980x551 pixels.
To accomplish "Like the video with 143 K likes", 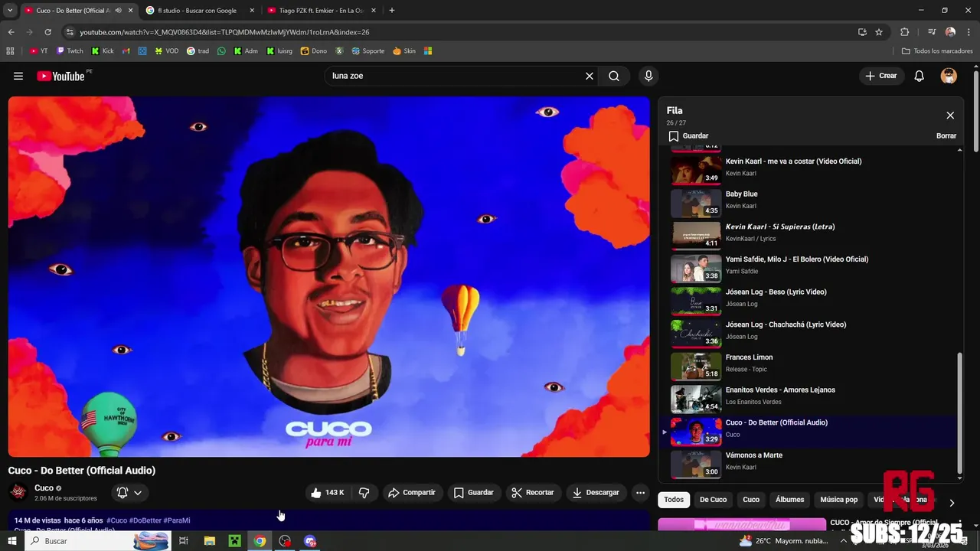I will click(x=328, y=493).
